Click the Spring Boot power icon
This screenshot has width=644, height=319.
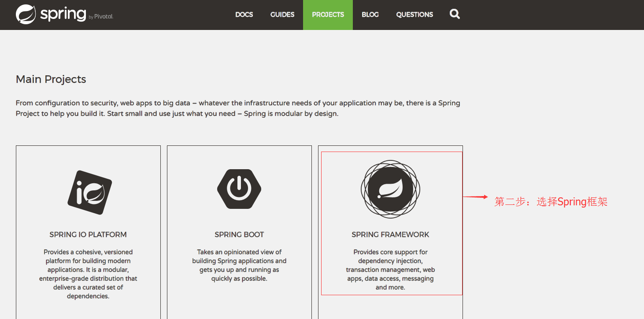pyautogui.click(x=239, y=189)
